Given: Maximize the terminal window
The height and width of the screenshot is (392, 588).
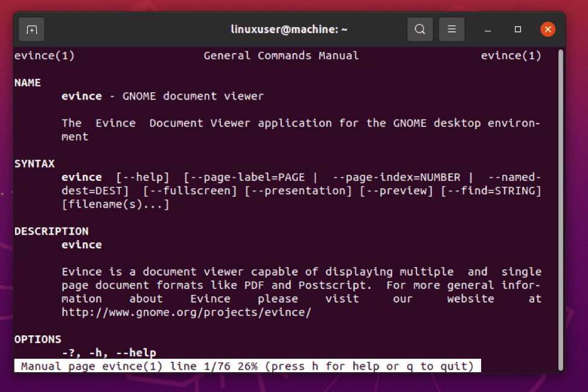Looking at the screenshot, I should click(x=518, y=29).
